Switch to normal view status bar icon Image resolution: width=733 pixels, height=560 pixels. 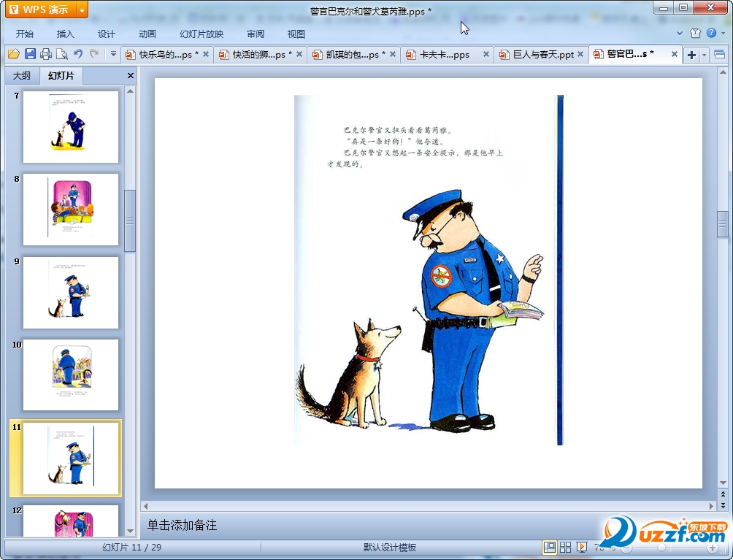coord(549,547)
